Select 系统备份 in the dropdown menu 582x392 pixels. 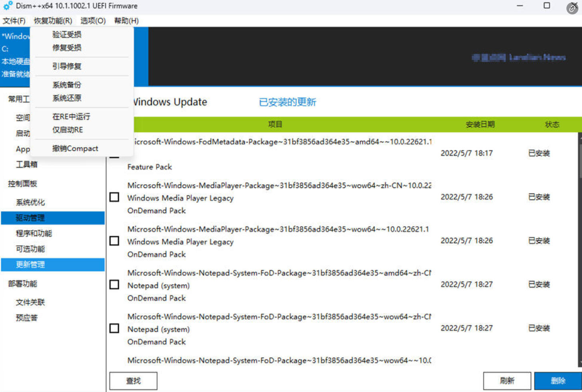tap(67, 85)
